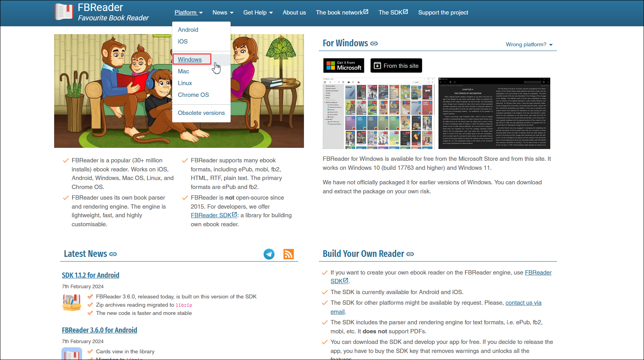
Task: Click 'The new code is faster' line
Action: [x=144, y=313]
